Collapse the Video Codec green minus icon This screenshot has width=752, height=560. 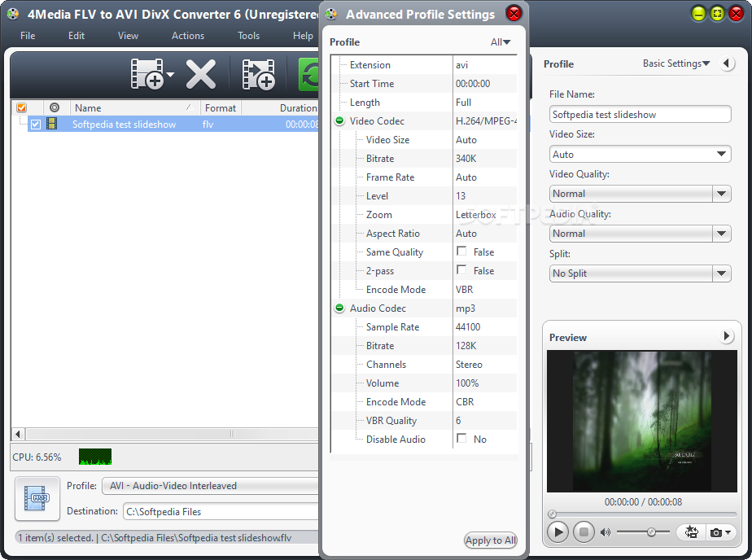pos(339,120)
